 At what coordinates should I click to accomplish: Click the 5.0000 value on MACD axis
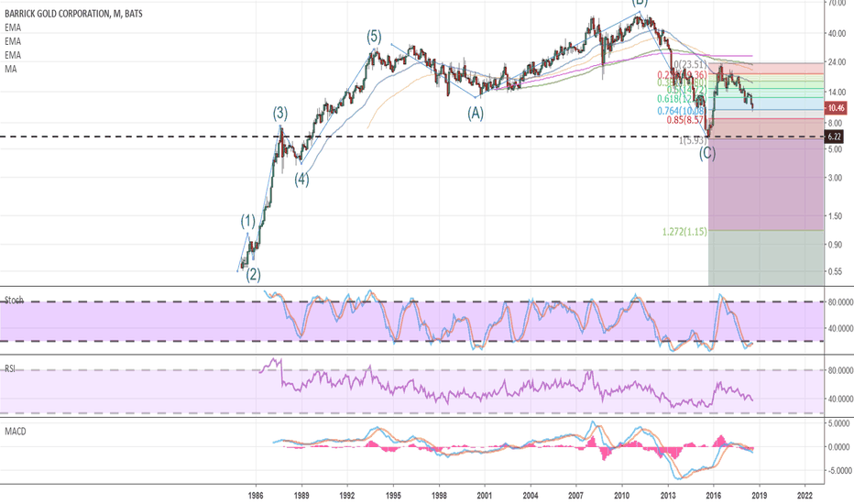(839, 423)
